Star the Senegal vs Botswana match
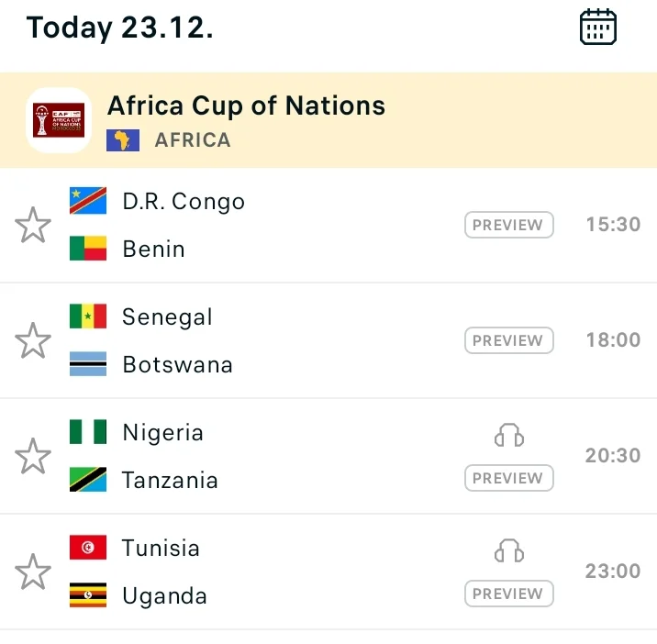Viewport: 657px width, 644px height. pyautogui.click(x=33, y=340)
